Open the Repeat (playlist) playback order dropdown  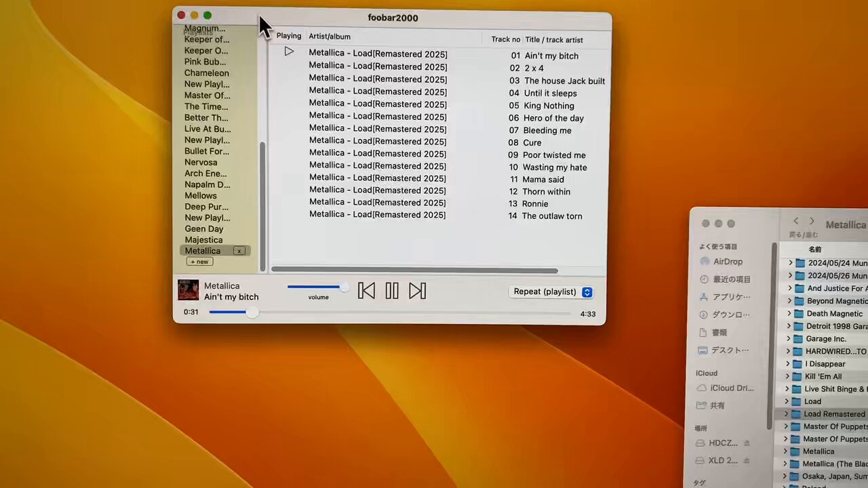[x=552, y=292]
